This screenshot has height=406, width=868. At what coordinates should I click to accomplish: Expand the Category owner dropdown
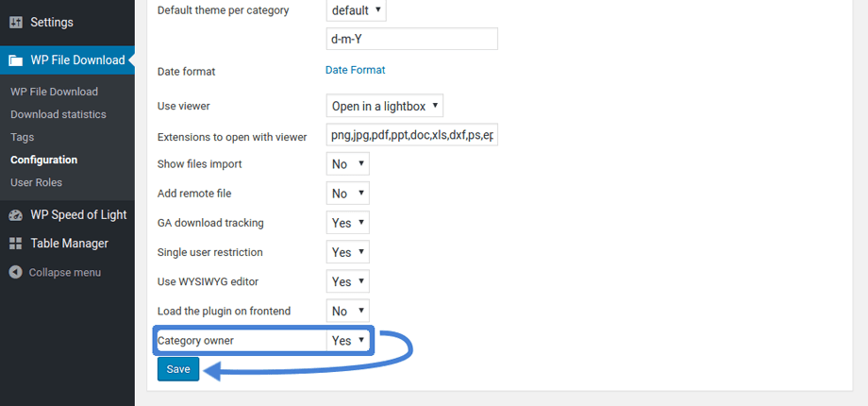[x=347, y=341]
